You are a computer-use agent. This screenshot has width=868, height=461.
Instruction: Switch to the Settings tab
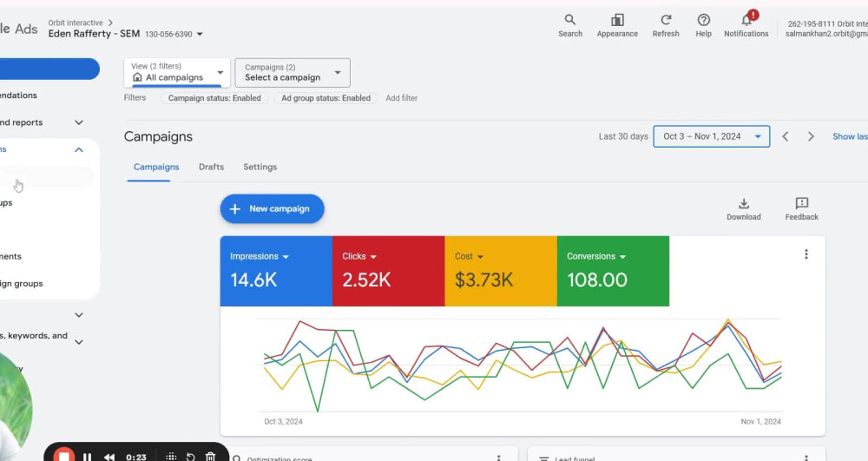pos(260,167)
